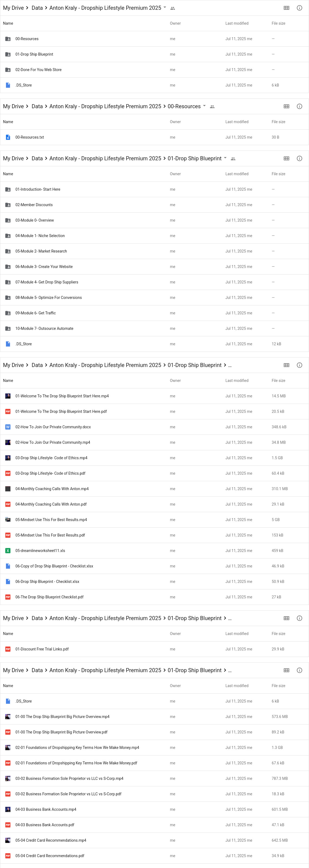Click video thumbnail of 01-00 The Drop Ship Blueprint Big Picture Overview.mp4
309x868 pixels.
coord(8,717)
